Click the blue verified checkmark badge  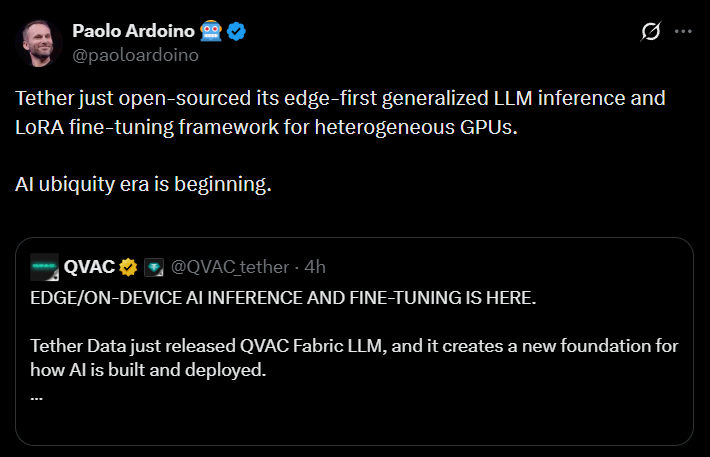(237, 32)
